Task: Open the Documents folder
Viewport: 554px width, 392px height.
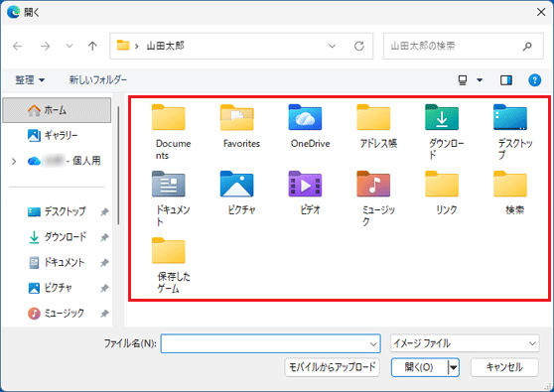Action: pyautogui.click(x=169, y=118)
